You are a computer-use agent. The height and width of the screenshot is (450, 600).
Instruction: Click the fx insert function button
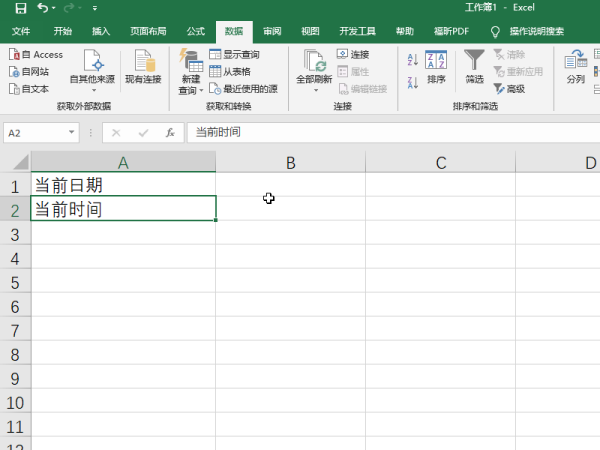pyautogui.click(x=170, y=133)
